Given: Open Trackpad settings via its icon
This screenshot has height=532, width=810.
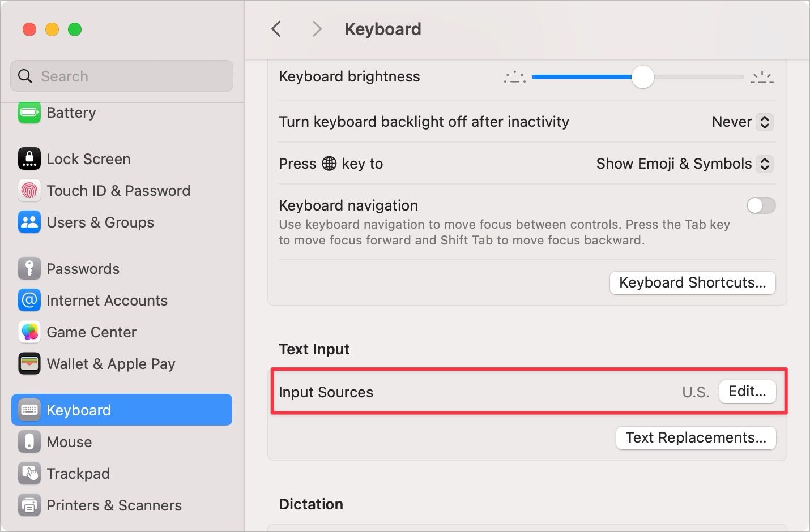Looking at the screenshot, I should click(29, 474).
